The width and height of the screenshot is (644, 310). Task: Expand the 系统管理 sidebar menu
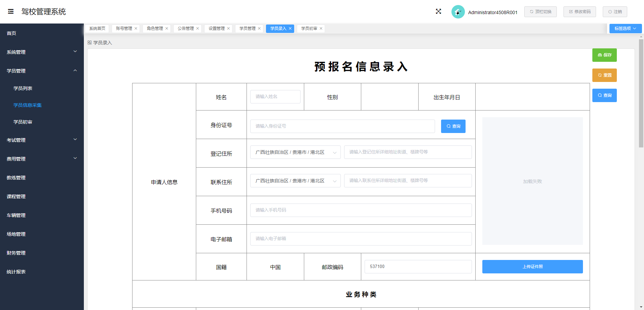coord(42,52)
